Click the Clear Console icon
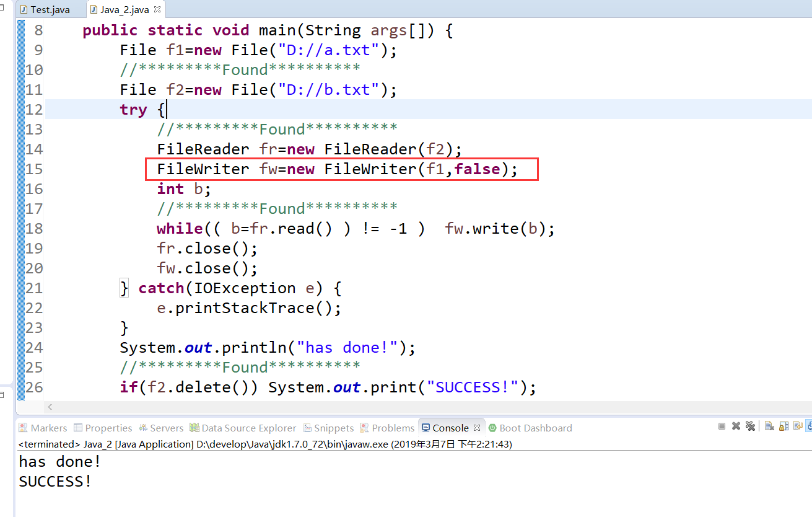Screen dimensions: 812x517 [769, 426]
